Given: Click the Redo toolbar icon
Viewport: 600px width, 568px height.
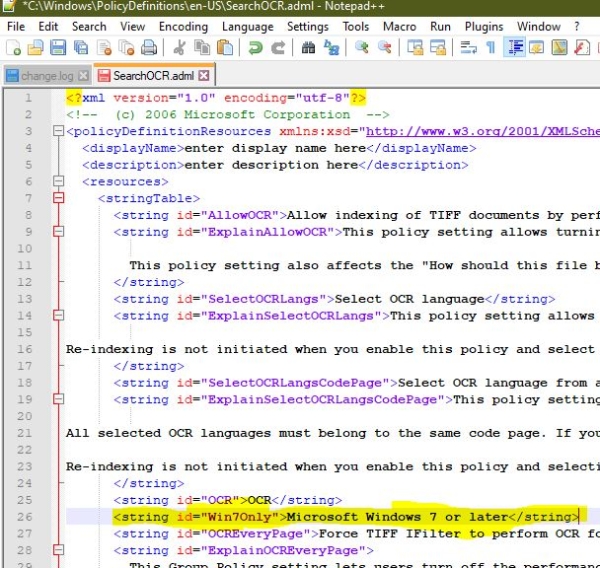Looking at the screenshot, I should [x=278, y=48].
